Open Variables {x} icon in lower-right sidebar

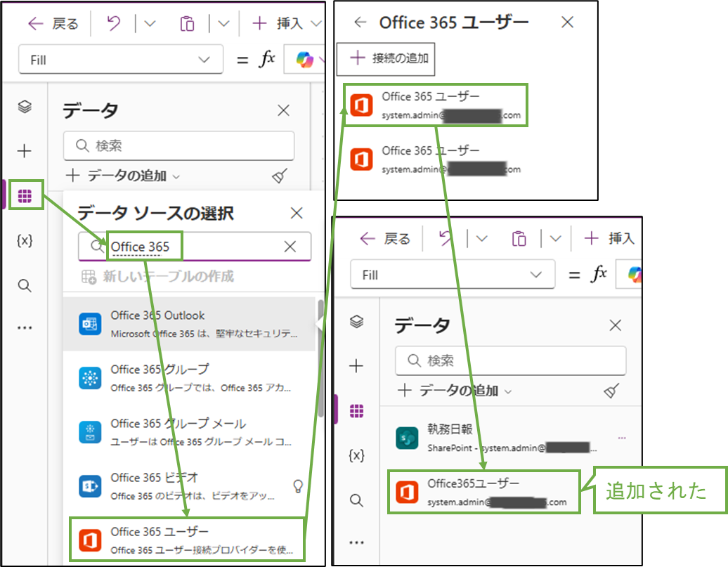(356, 455)
